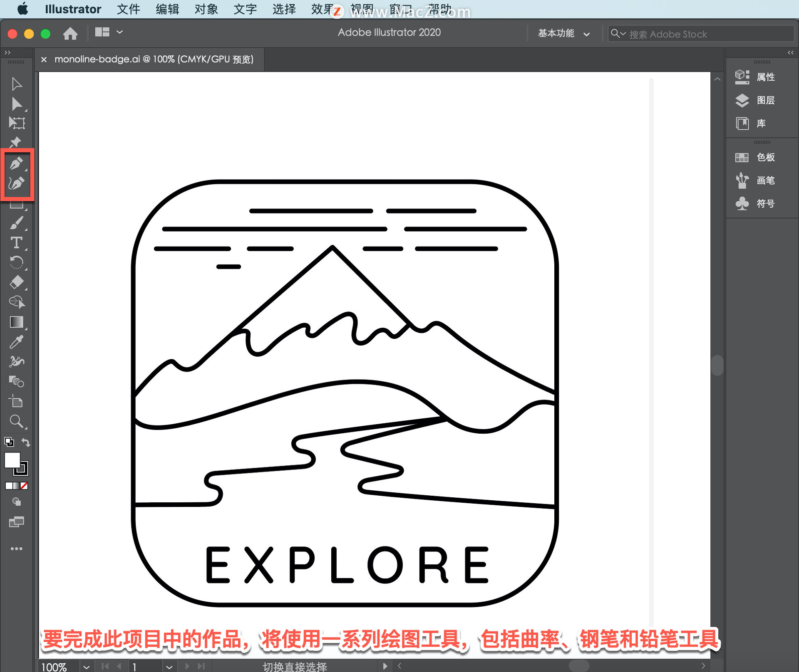799x672 pixels.
Task: Swap fill and stroke colors
Action: [x=26, y=442]
